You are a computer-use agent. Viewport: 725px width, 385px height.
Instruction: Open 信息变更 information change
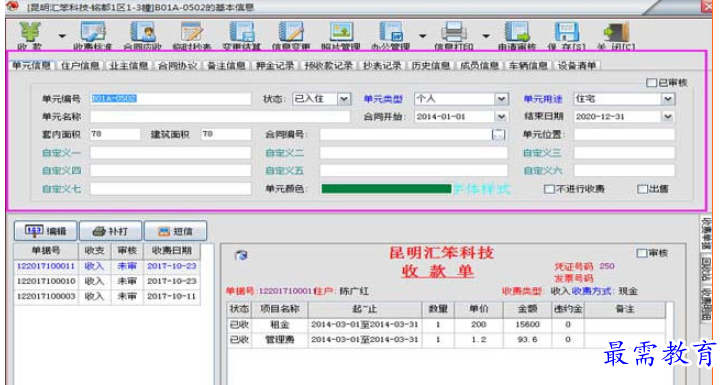pos(291,36)
